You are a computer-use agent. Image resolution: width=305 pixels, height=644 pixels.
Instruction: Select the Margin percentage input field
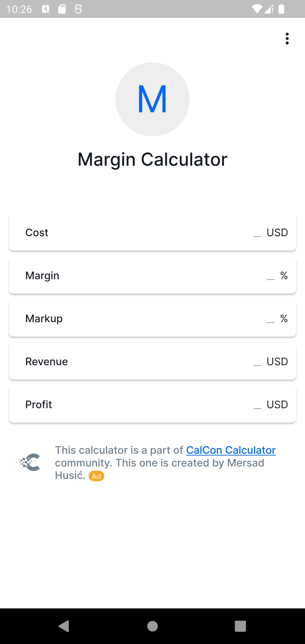pos(270,276)
